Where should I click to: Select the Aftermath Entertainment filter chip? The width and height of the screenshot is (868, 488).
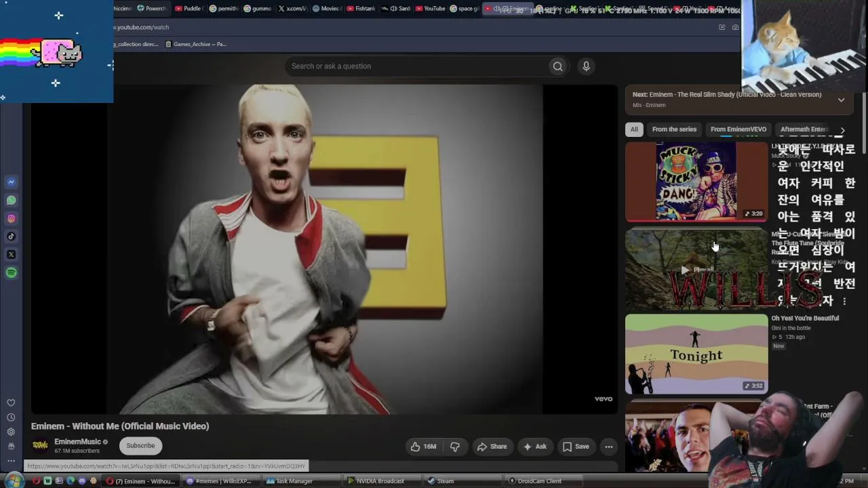point(804,129)
